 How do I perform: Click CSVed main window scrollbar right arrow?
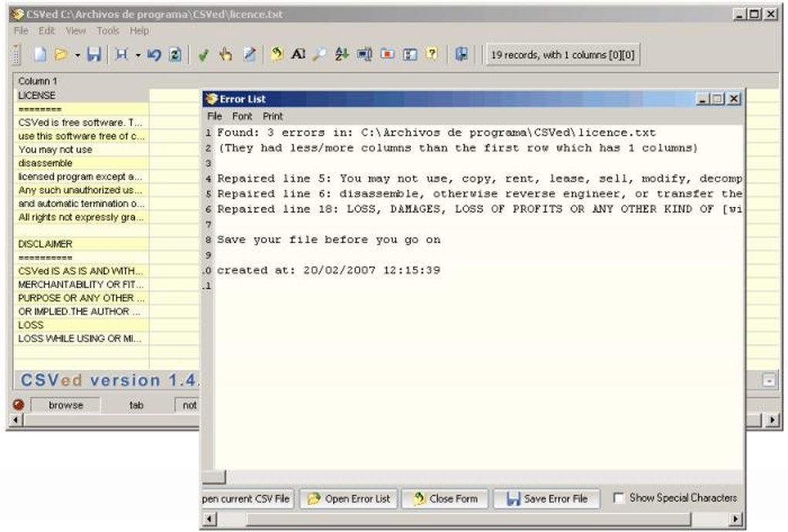click(773, 419)
